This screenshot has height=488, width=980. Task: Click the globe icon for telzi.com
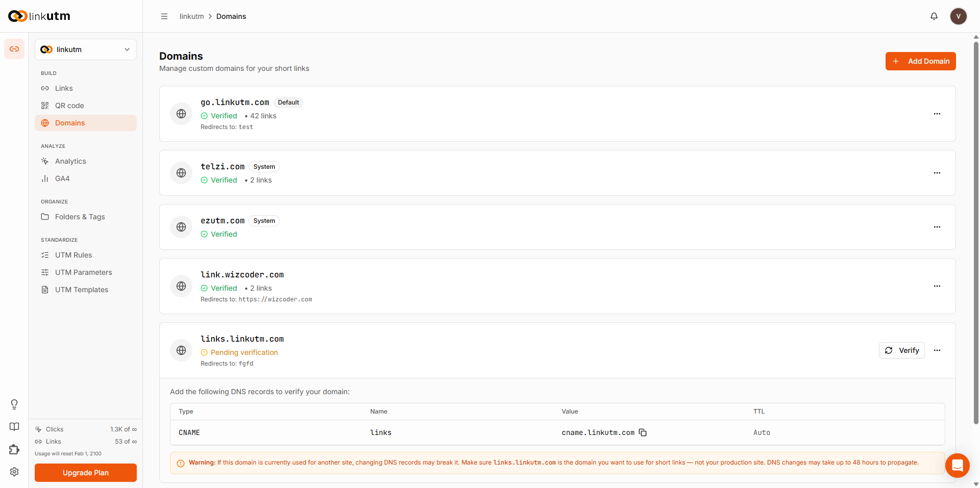pos(181,173)
